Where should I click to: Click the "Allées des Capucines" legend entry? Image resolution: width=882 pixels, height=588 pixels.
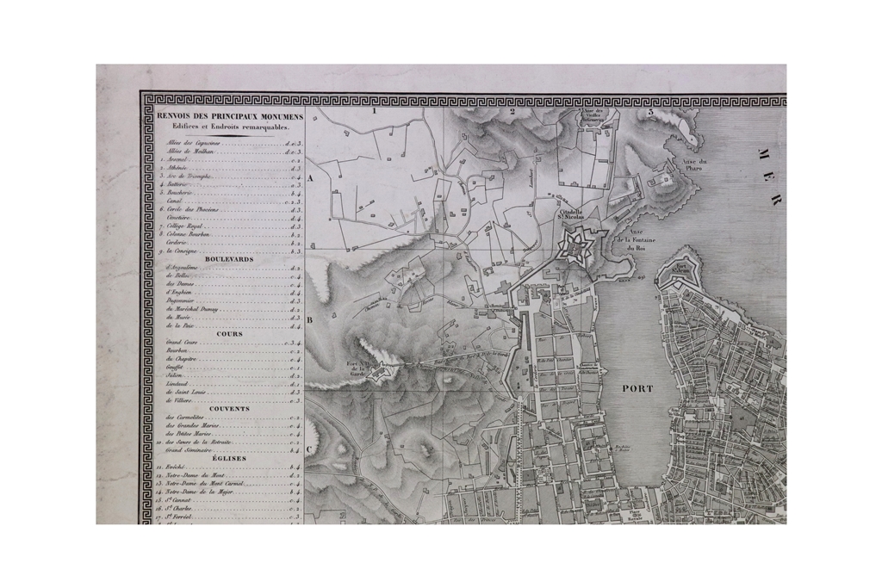point(234,144)
